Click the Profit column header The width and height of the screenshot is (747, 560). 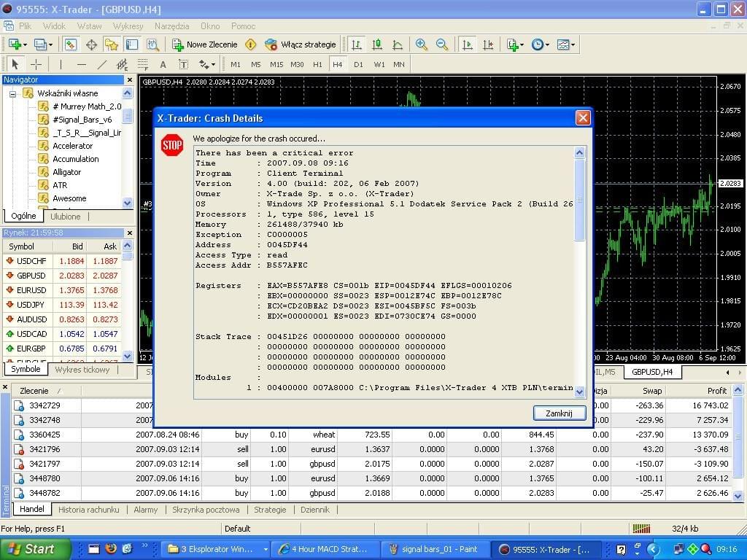coord(698,391)
